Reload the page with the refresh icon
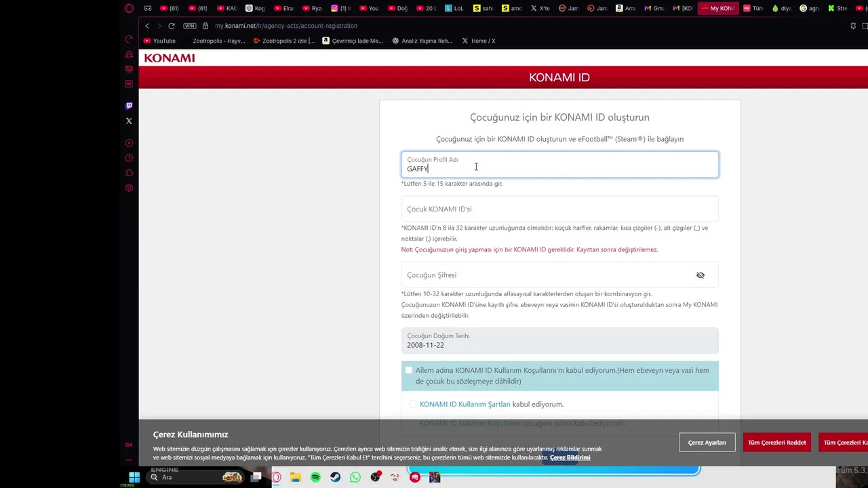This screenshot has width=868, height=488. coord(172,26)
